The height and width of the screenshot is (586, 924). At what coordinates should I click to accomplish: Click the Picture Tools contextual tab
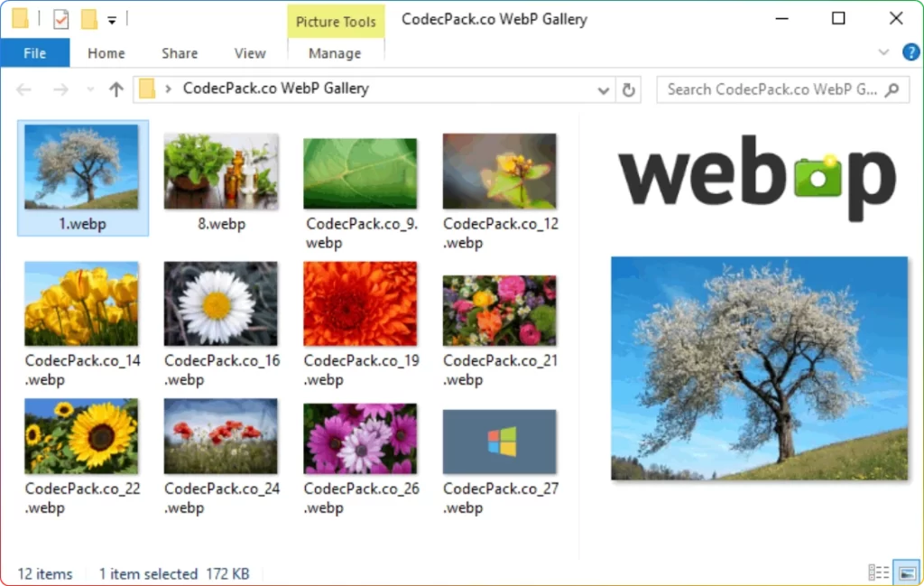[x=336, y=22]
